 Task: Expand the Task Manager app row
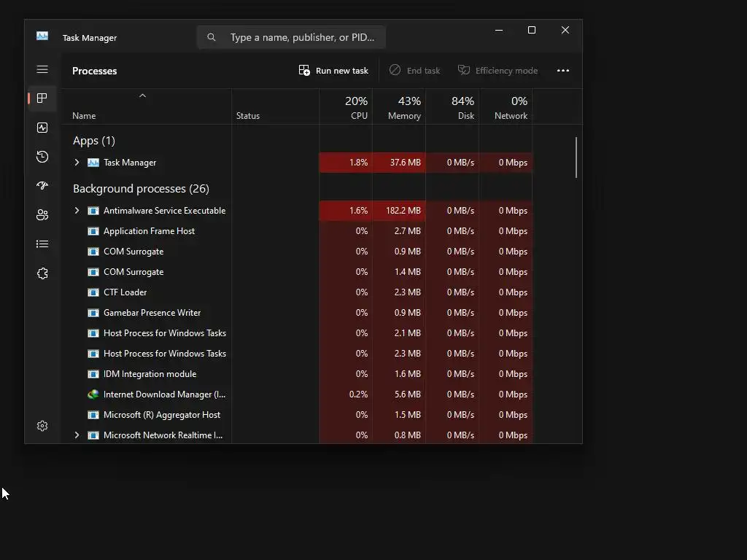coord(77,163)
